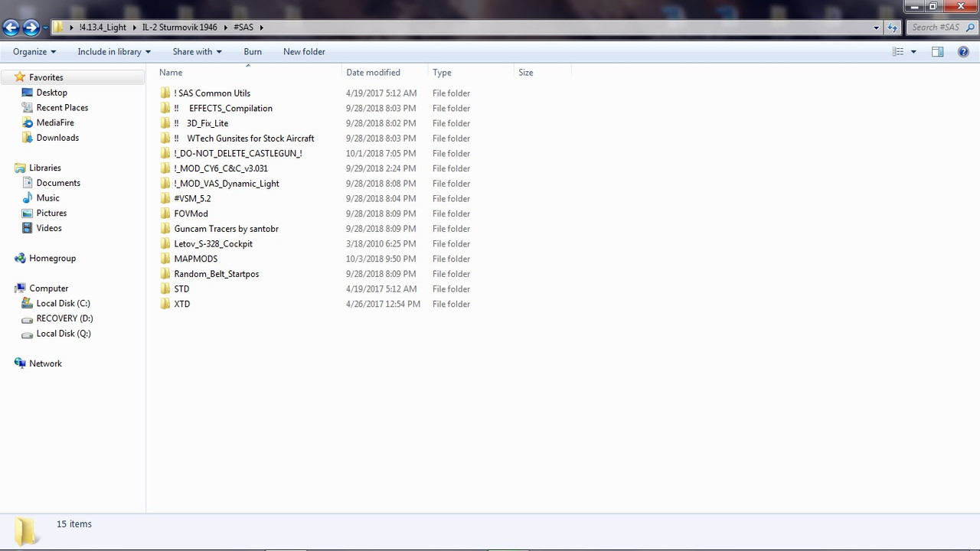980x551 pixels.
Task: Create a New folder
Action: click(x=304, y=52)
